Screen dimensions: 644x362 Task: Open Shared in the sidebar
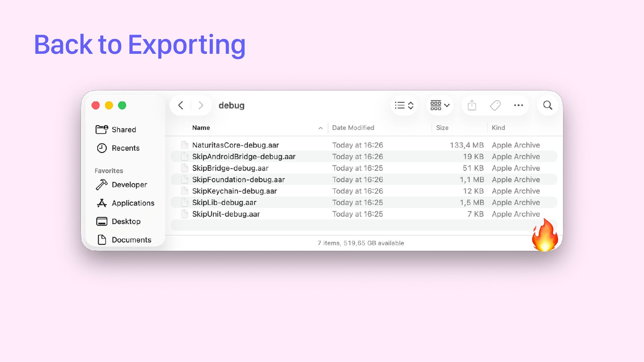point(124,130)
